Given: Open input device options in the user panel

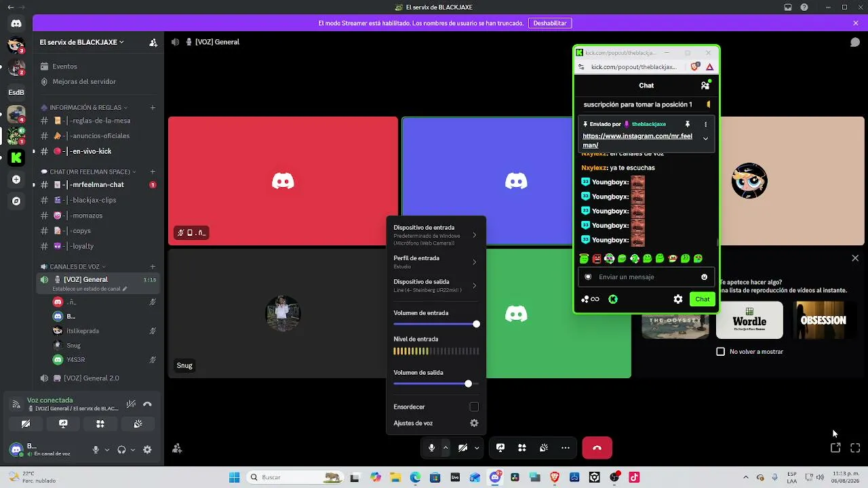Looking at the screenshot, I should (x=106, y=449).
